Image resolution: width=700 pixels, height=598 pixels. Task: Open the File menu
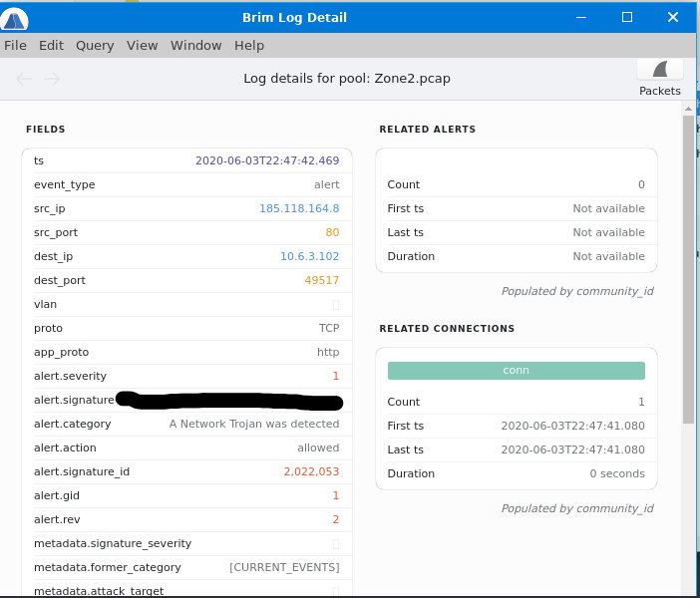point(15,46)
